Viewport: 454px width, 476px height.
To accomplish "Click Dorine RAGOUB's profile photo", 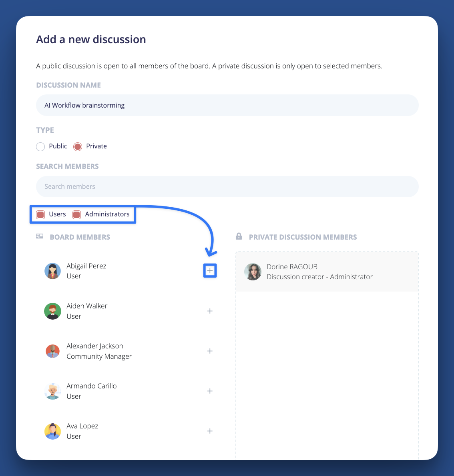I will point(253,272).
